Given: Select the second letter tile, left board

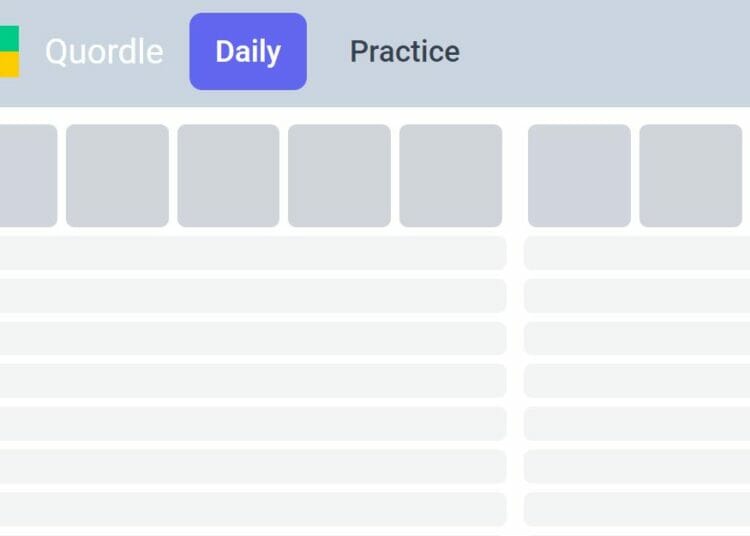Looking at the screenshot, I should pyautogui.click(x=117, y=175).
